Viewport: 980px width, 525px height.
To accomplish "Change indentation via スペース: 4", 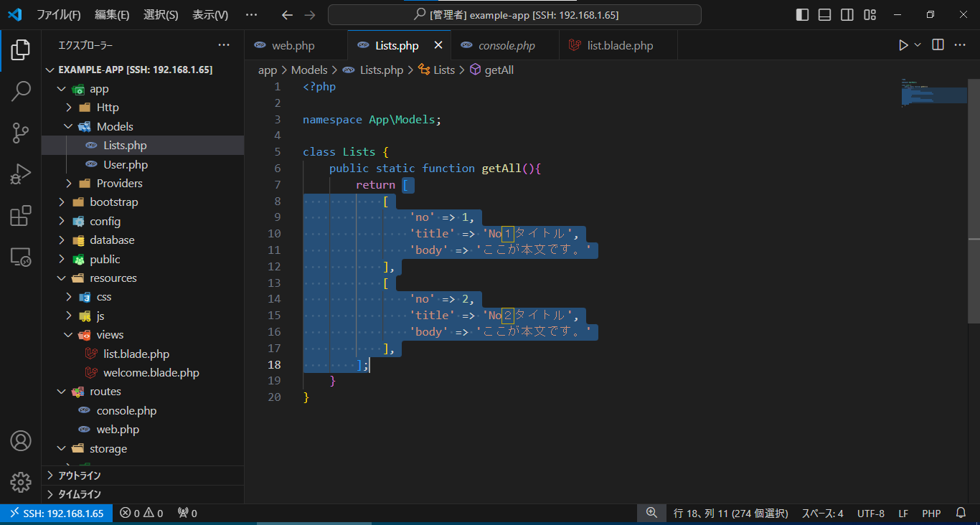I will [822, 514].
